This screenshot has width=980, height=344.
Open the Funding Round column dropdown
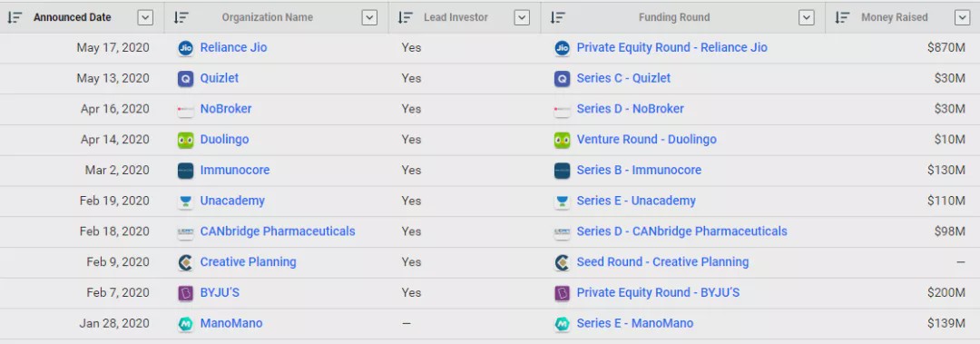[x=807, y=17]
